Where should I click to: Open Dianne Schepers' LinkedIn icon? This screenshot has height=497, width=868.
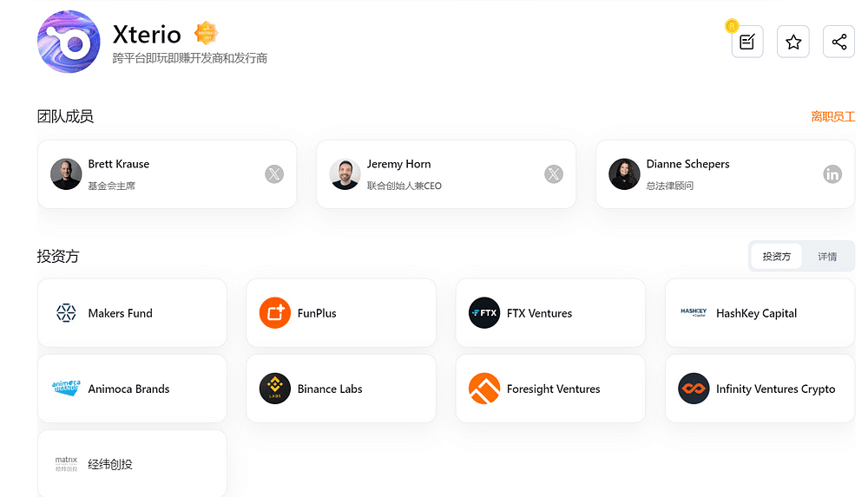[x=832, y=174]
